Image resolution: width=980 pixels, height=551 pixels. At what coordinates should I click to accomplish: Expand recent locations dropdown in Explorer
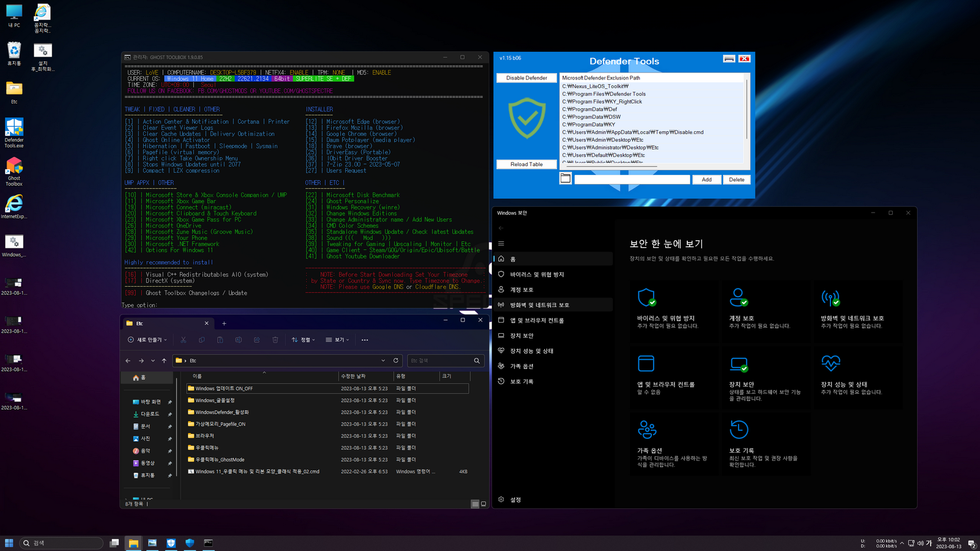pos(153,360)
